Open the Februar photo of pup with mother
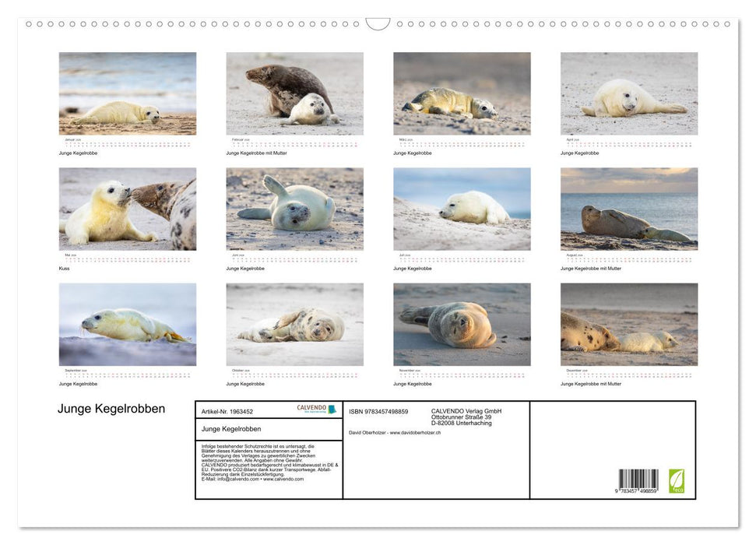Image resolution: width=756 pixels, height=545 pixels. [294, 93]
